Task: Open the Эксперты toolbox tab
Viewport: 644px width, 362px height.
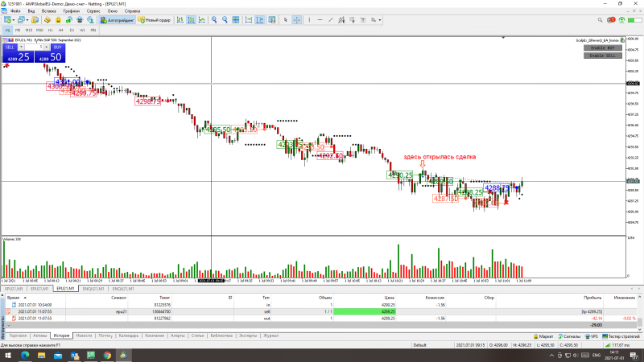Action: (248, 335)
